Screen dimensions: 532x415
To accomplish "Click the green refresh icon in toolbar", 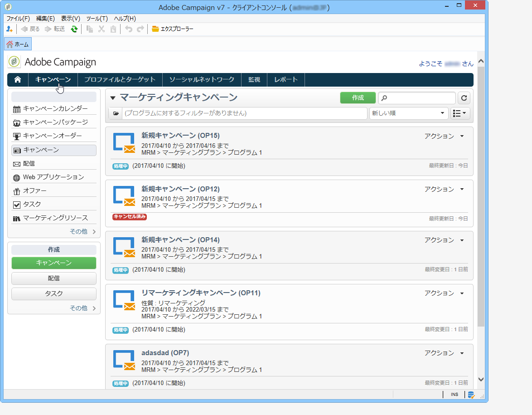I will point(74,29).
